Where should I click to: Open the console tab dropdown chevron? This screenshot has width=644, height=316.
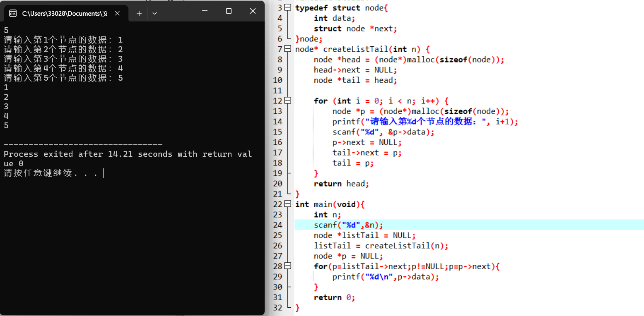154,13
